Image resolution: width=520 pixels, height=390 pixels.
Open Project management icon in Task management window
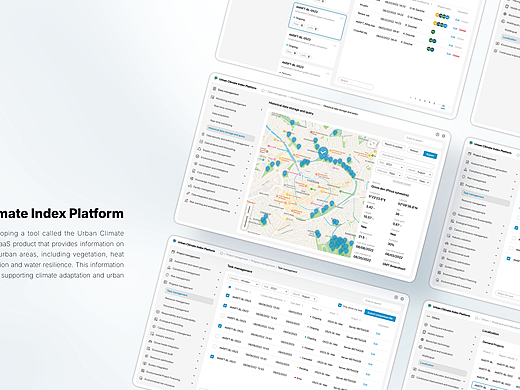point(173,252)
